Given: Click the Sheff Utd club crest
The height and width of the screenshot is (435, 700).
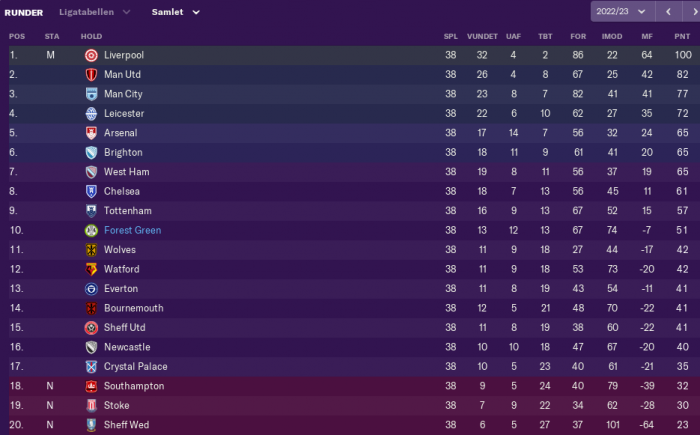Looking at the screenshot, I should point(91,328).
